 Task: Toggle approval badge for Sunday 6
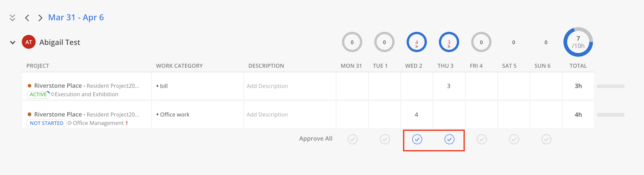[546, 139]
